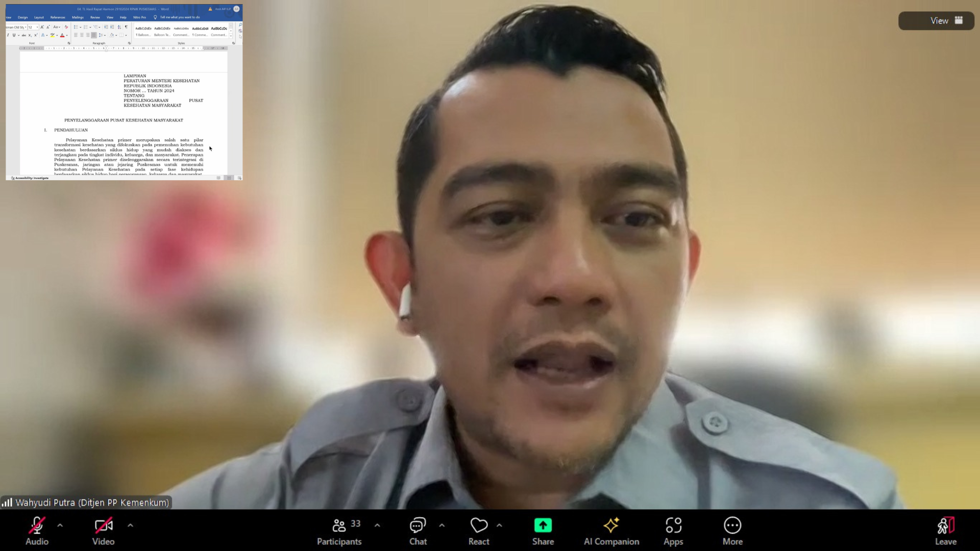Click the shared Word document thumbnail
The width and height of the screenshot is (980, 551).
(x=124, y=92)
